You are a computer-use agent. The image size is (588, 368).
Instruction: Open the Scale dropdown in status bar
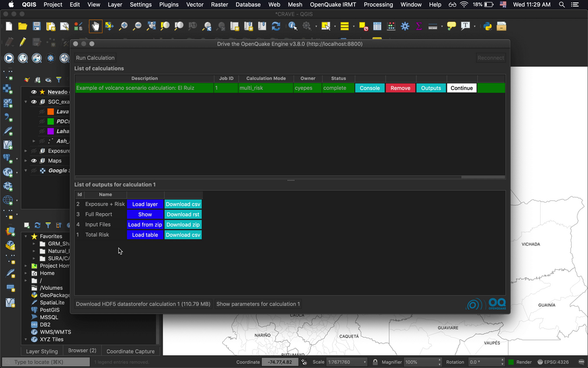tap(365, 362)
